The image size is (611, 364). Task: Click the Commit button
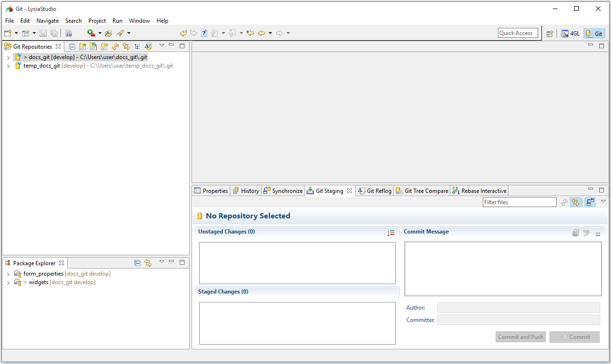[x=575, y=337]
